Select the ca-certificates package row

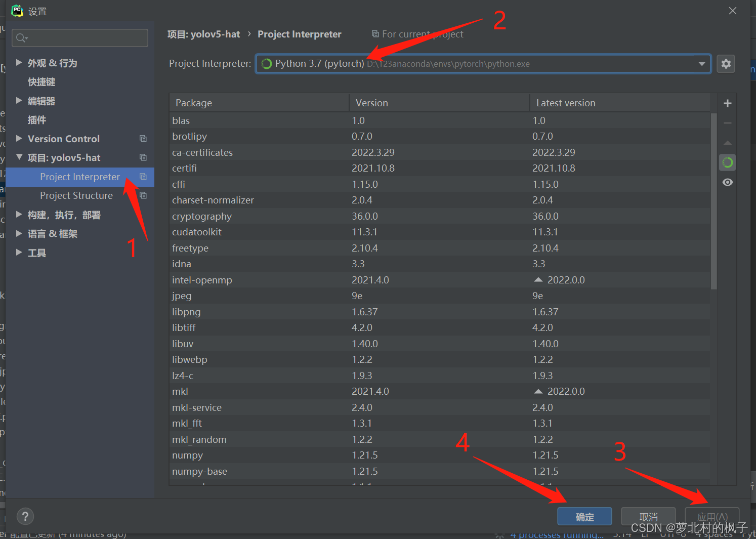(x=440, y=152)
